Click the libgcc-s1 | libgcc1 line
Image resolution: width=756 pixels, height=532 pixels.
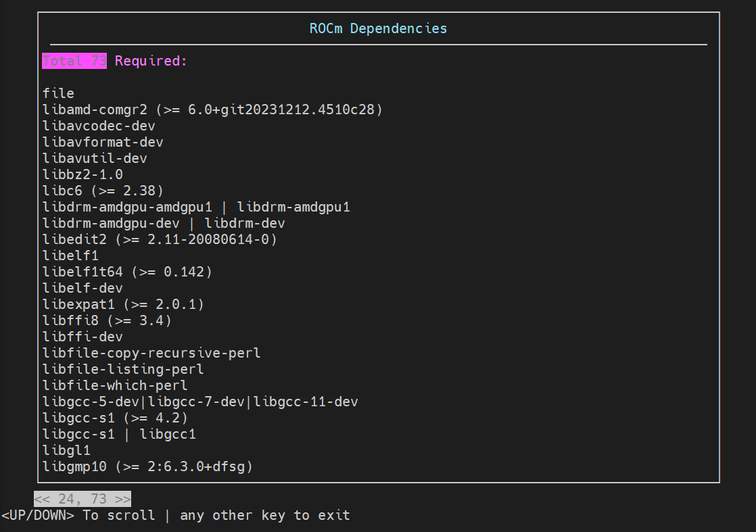[120, 434]
